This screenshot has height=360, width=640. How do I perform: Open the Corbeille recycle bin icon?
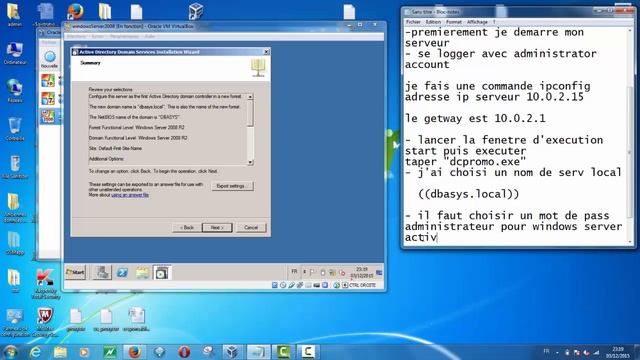click(15, 129)
